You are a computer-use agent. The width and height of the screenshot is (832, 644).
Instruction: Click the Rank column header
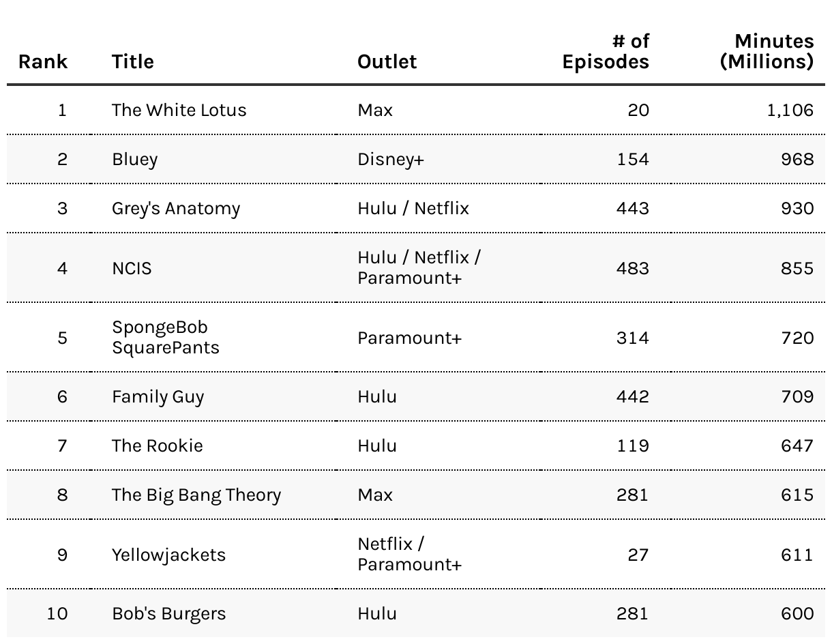click(x=43, y=61)
